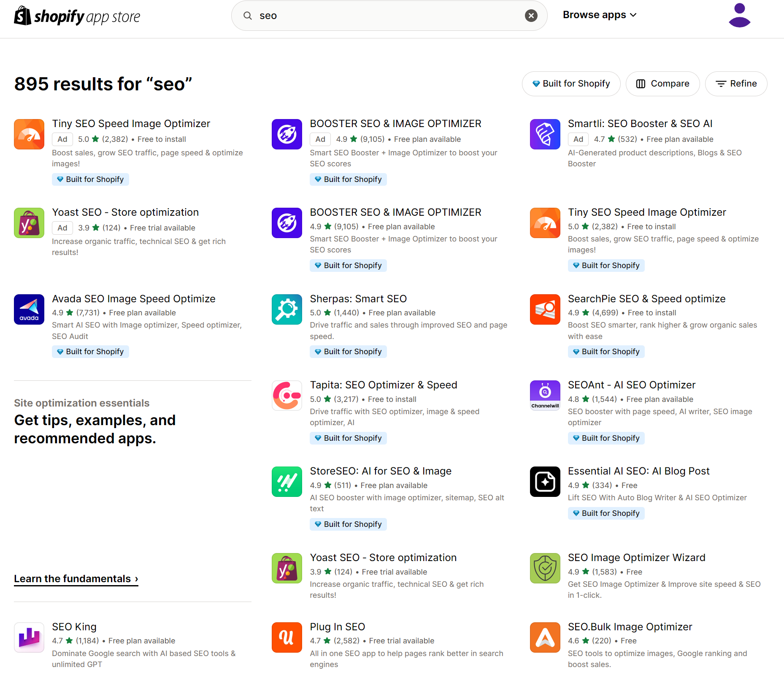Open the SEO King title link
Screen dimensions: 784x678
74,627
